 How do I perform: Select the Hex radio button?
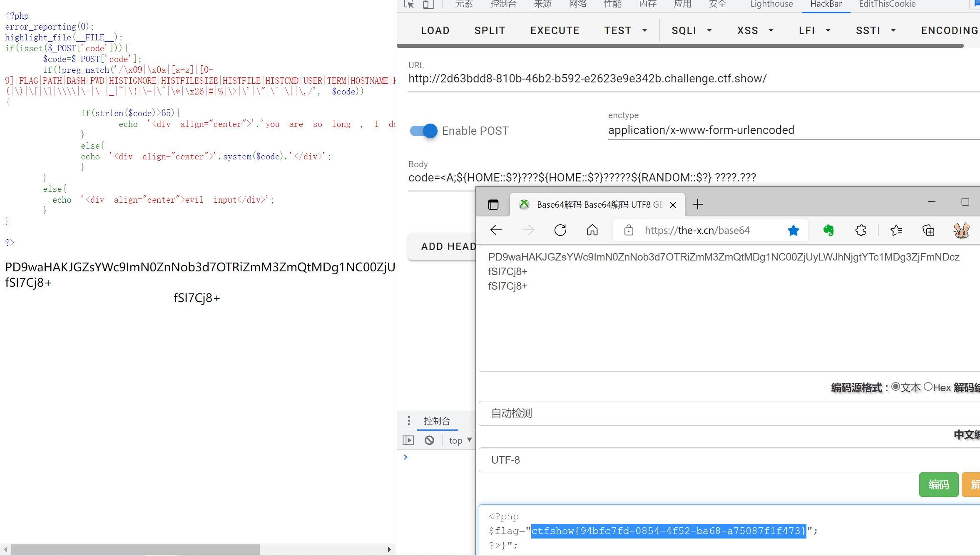click(928, 387)
